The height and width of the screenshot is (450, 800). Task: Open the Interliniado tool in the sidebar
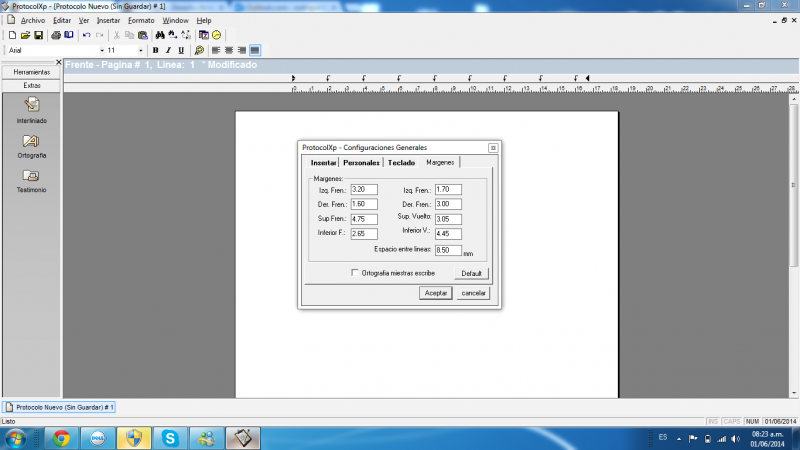click(32, 110)
